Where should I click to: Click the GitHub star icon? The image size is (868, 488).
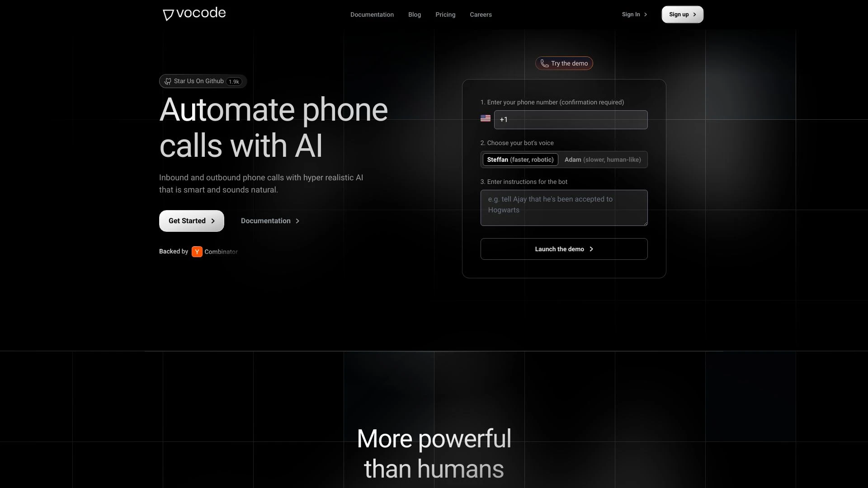(x=168, y=81)
